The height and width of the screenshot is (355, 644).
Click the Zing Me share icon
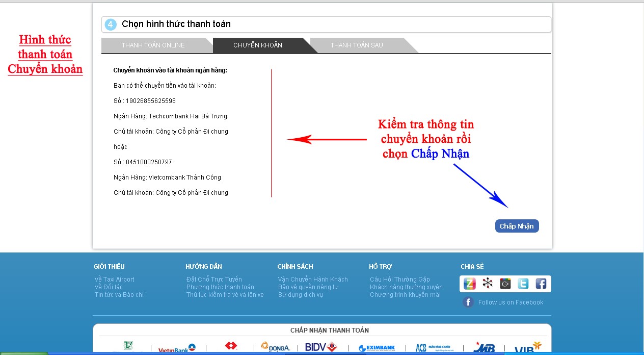(470, 284)
